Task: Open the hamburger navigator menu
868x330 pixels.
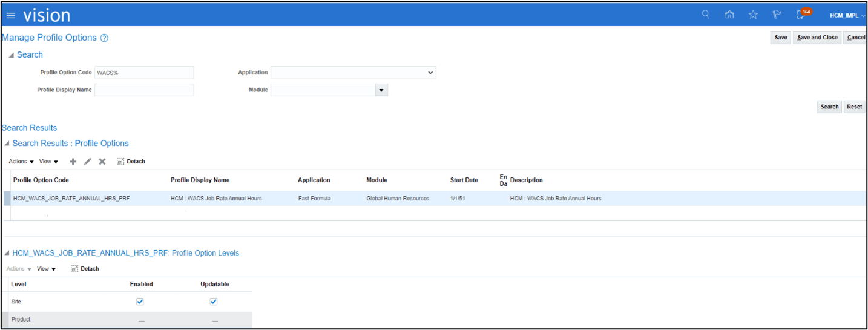Action: point(10,15)
